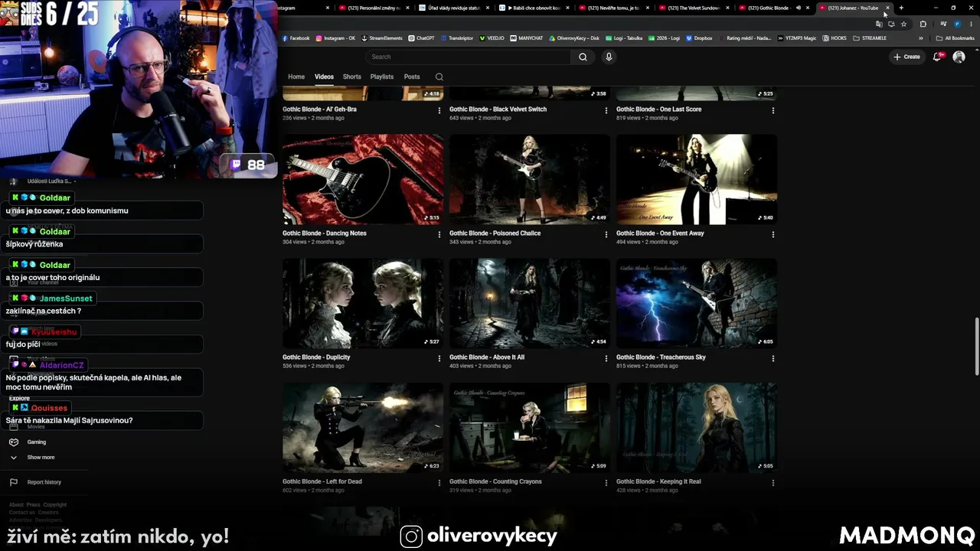Open Gothic Blonde - Keeping It Real title

coord(658,481)
